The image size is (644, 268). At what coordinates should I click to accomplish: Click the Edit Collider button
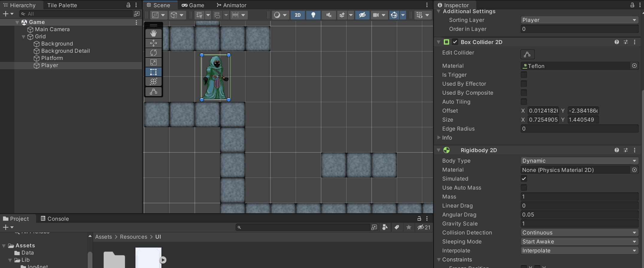tap(527, 54)
